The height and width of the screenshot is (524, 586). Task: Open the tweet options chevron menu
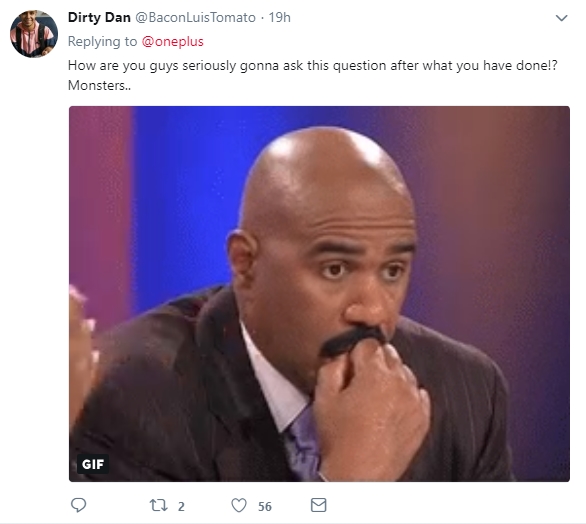pos(561,18)
